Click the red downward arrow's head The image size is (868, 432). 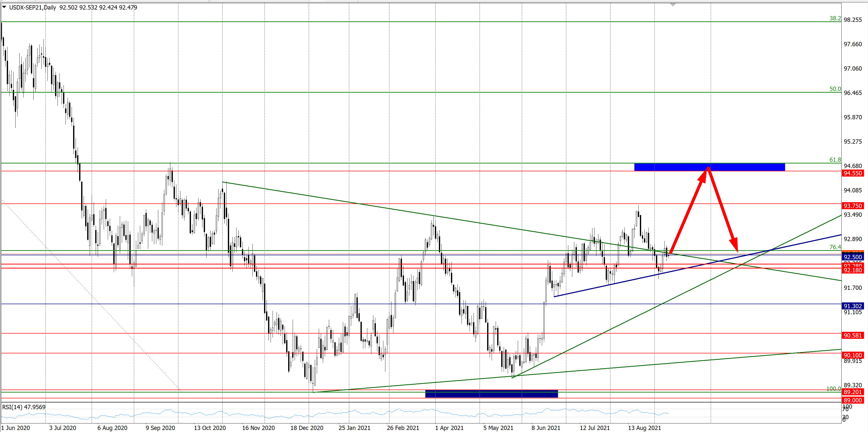tap(735, 244)
